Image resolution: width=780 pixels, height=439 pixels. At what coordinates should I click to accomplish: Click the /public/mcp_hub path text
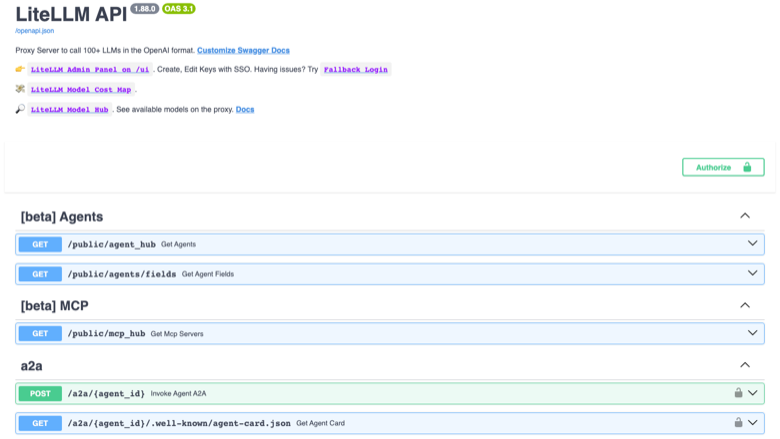[106, 334]
